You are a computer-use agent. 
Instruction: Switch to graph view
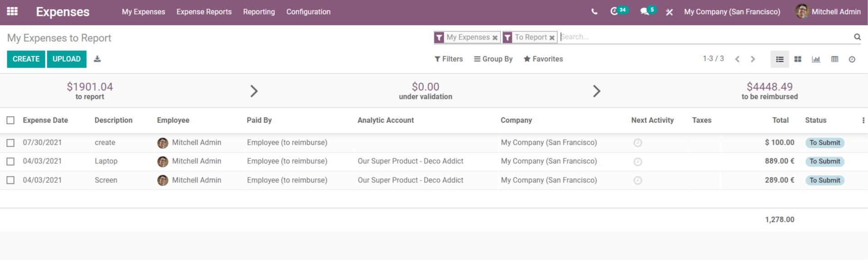tap(816, 59)
